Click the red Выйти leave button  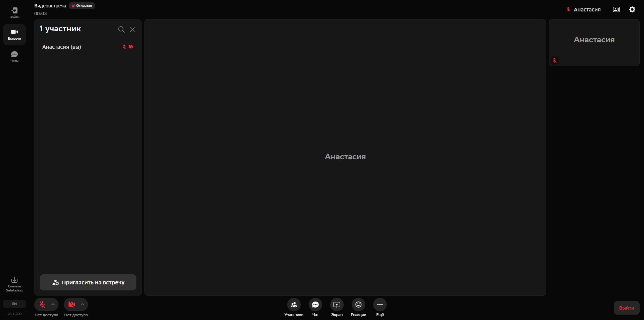click(627, 308)
